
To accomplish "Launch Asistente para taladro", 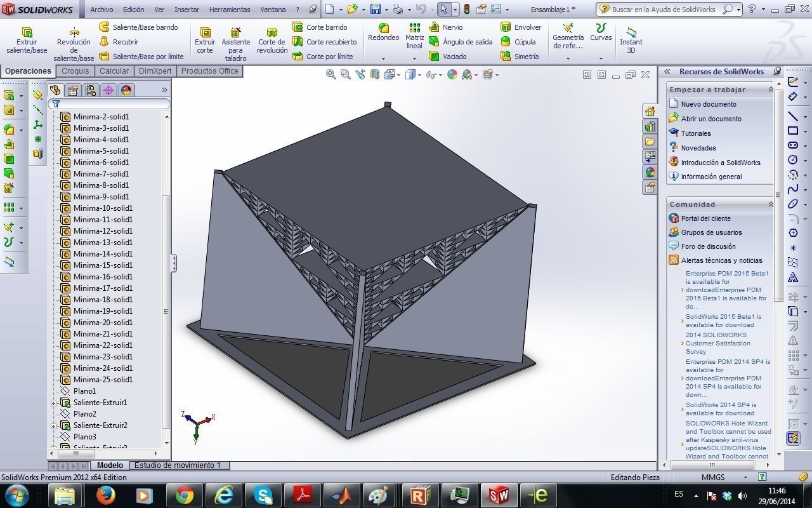I will [x=235, y=44].
